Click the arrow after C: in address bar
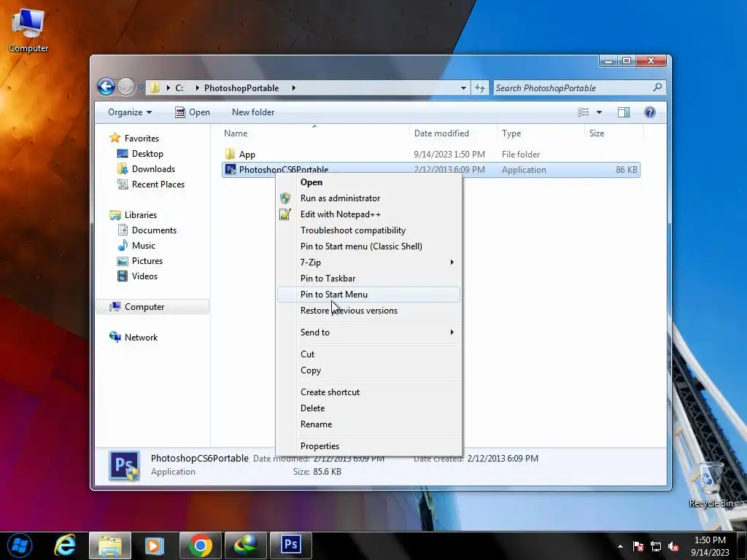This screenshot has height=560, width=747. pyautogui.click(x=197, y=87)
